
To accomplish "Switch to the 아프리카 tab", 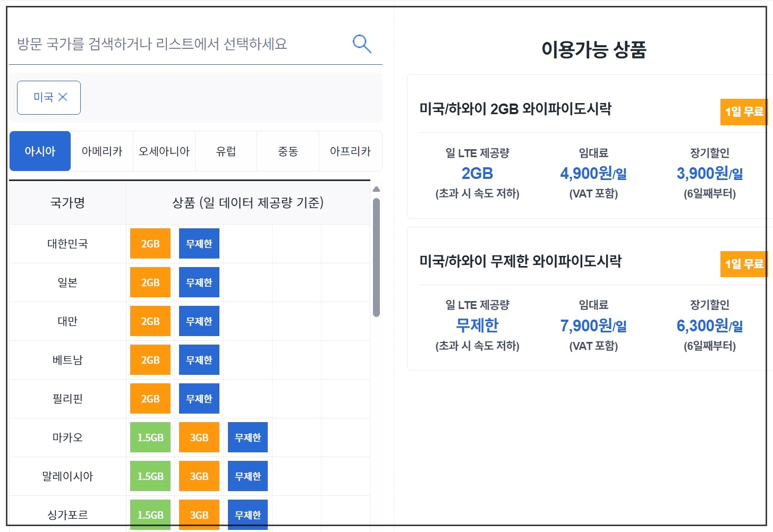I will click(x=350, y=151).
